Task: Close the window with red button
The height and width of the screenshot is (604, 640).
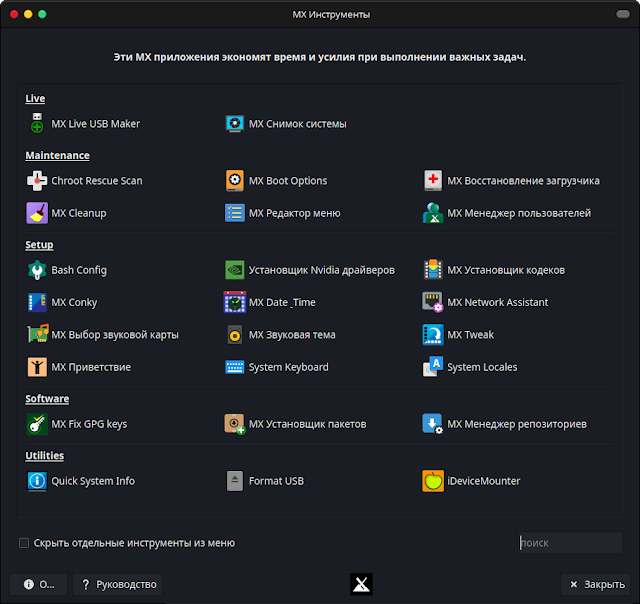Action: click(x=14, y=14)
